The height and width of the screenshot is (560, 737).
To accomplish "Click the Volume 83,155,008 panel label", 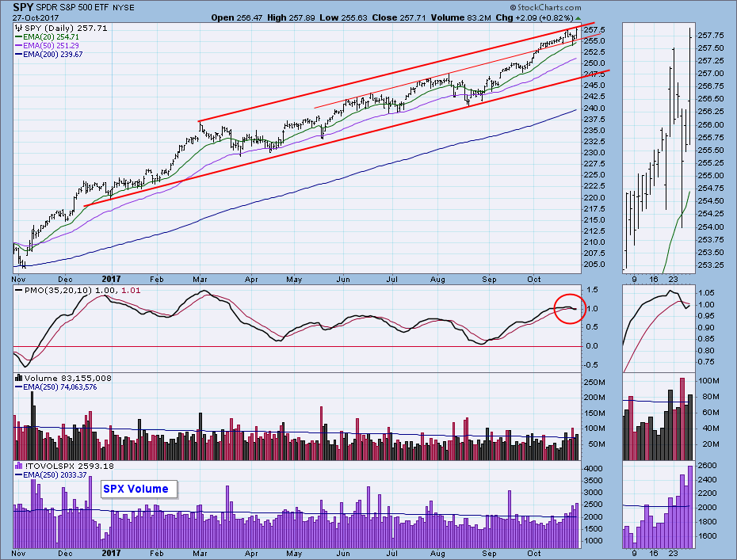I will 67,378.
